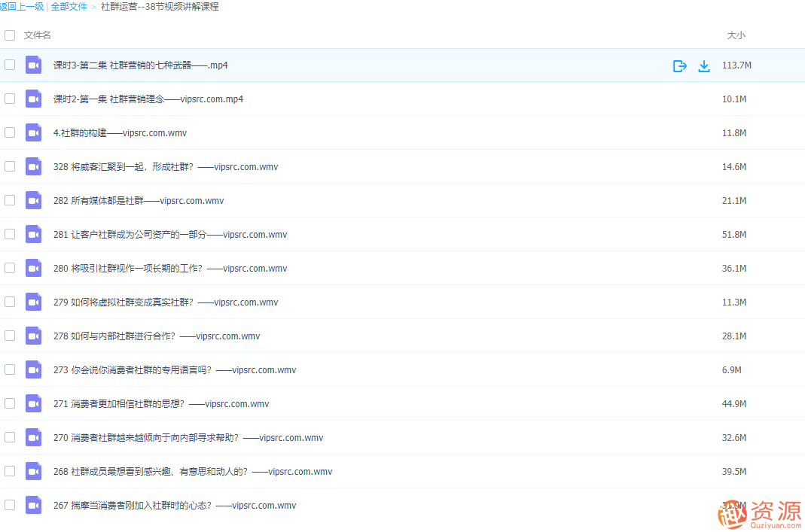Tick checkbox of file 271 消费者更加相信
The image size is (805, 532).
pyautogui.click(x=10, y=403)
